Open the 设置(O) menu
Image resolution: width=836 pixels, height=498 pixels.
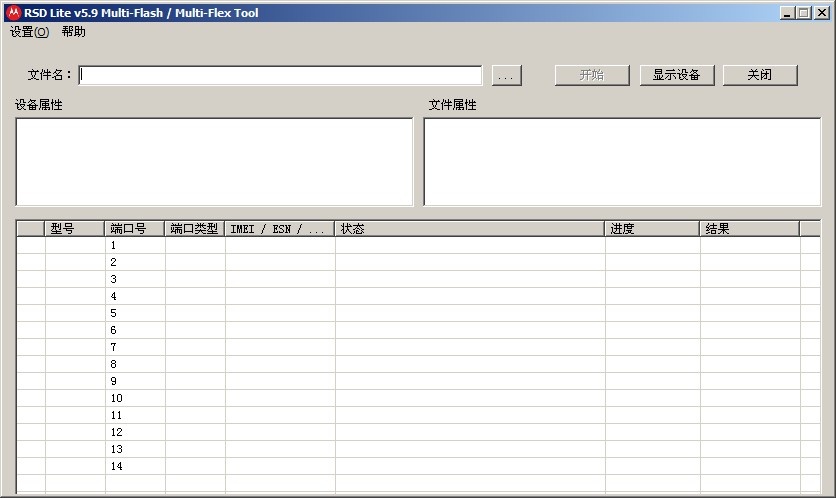click(29, 32)
